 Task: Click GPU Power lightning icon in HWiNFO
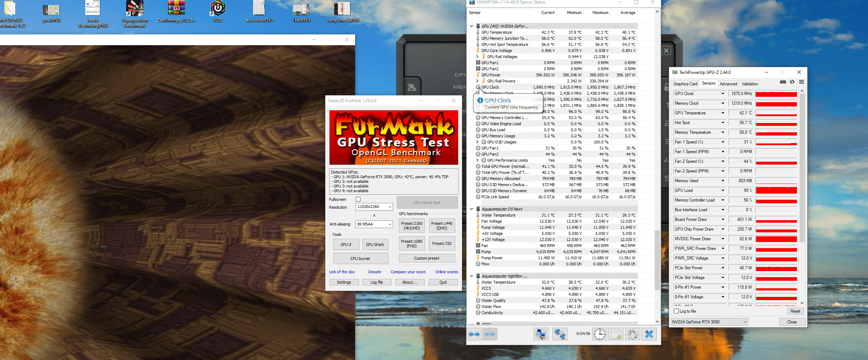[x=478, y=75]
